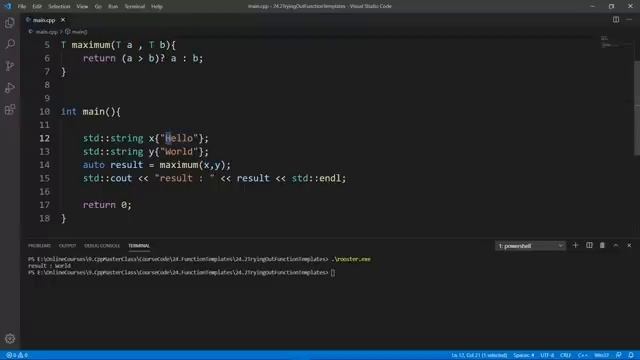Open the Run menu
This screenshot has width=640, height=360.
113,7
